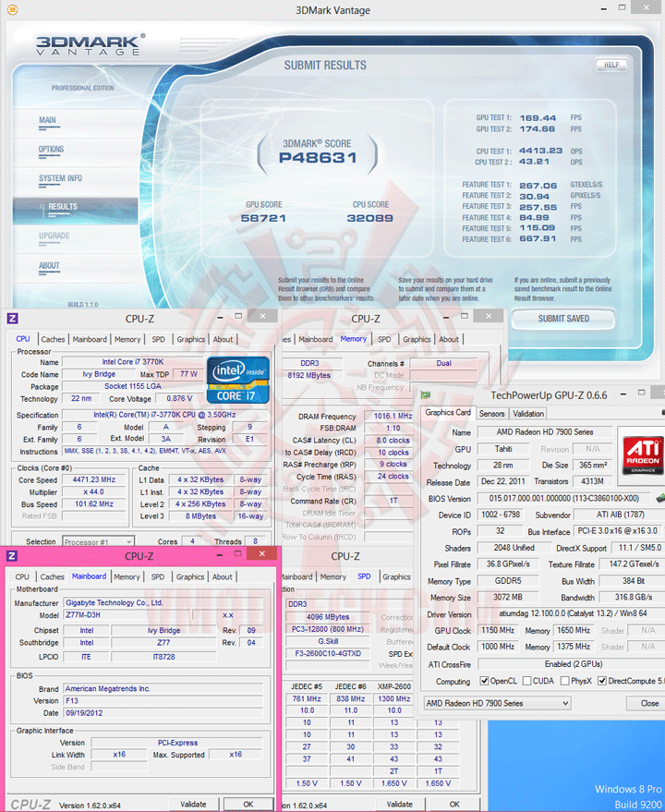Minimize the CPU-Z Memory window
The width and height of the screenshot is (665, 812).
[x=446, y=317]
